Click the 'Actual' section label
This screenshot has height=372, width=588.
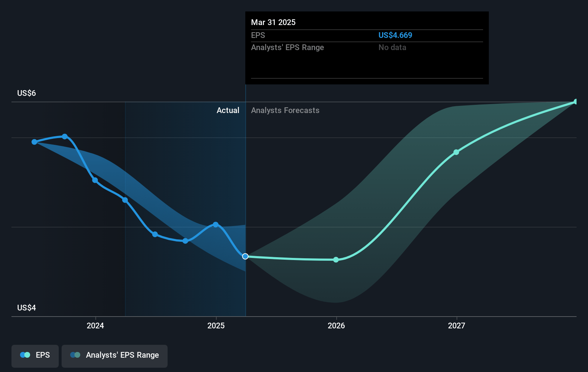click(x=228, y=110)
